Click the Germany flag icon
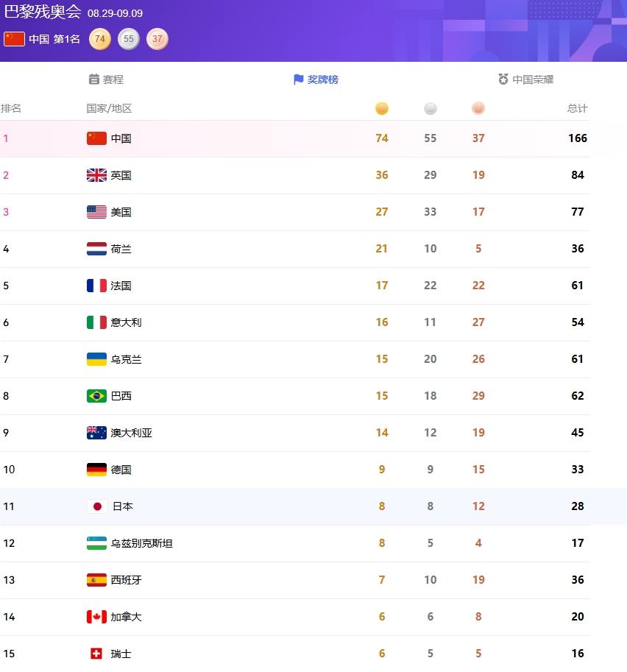The height and width of the screenshot is (672, 627). pos(96,470)
